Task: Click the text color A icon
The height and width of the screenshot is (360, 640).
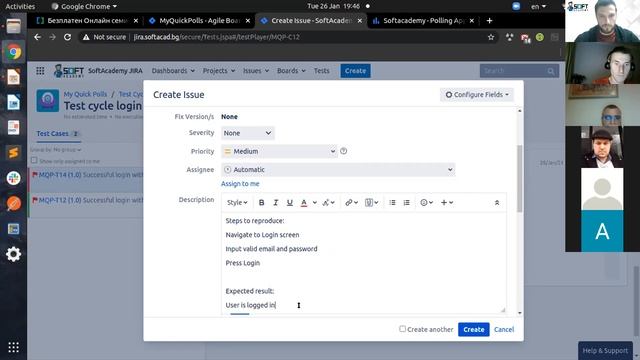Action: click(304, 202)
